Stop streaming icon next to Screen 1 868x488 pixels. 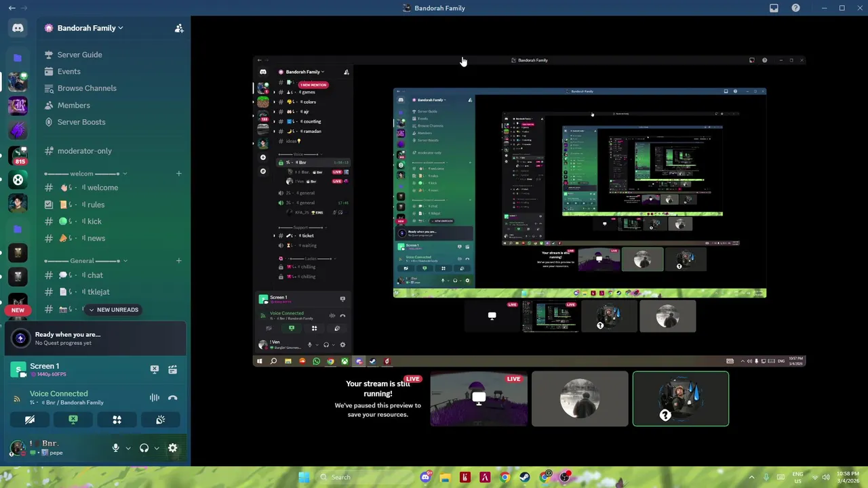click(x=155, y=369)
